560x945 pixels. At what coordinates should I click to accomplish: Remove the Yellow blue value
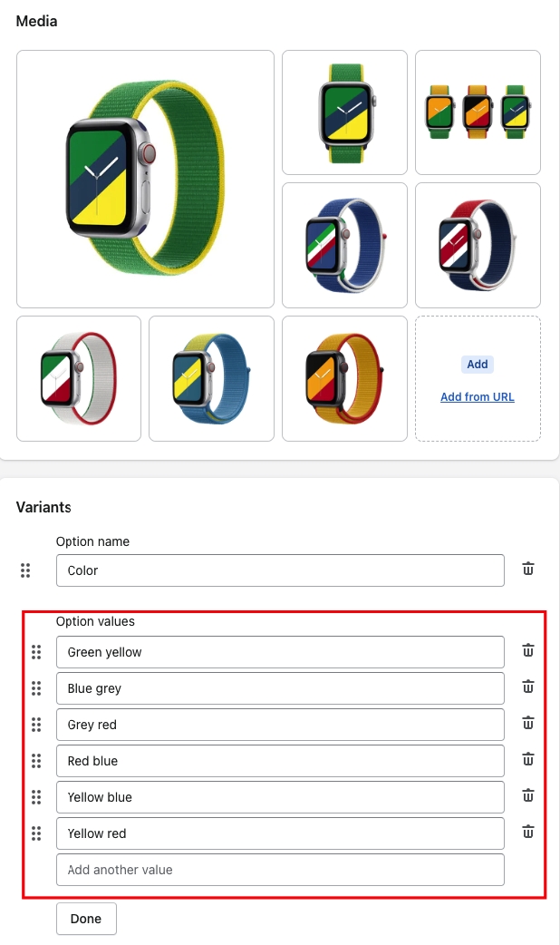click(x=528, y=795)
